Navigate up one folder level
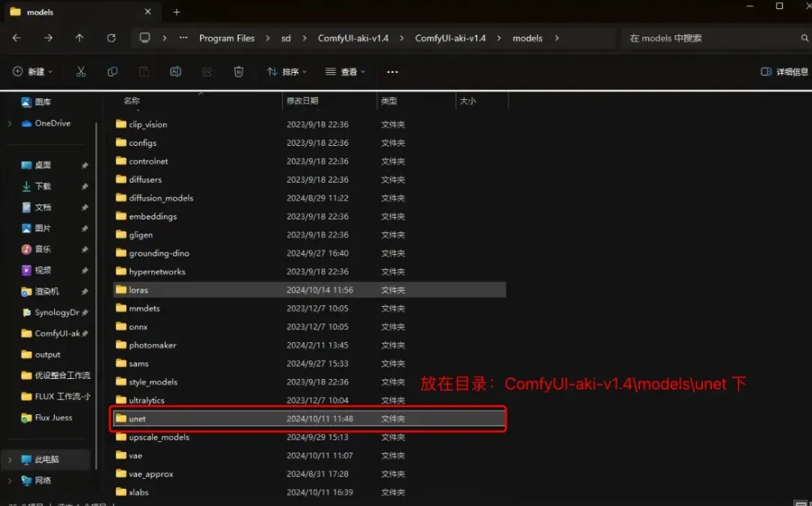 pyautogui.click(x=79, y=38)
